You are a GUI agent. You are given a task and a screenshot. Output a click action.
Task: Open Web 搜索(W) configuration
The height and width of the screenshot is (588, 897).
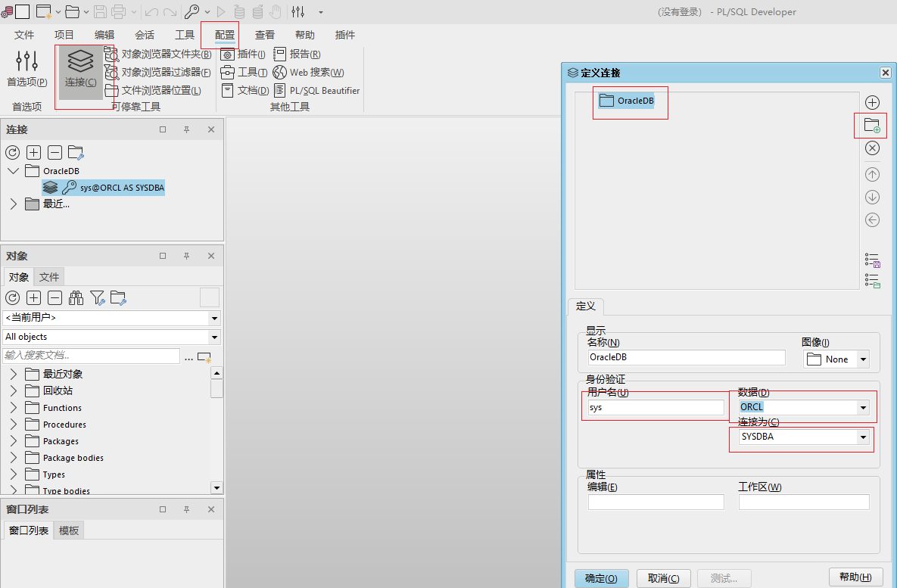308,72
